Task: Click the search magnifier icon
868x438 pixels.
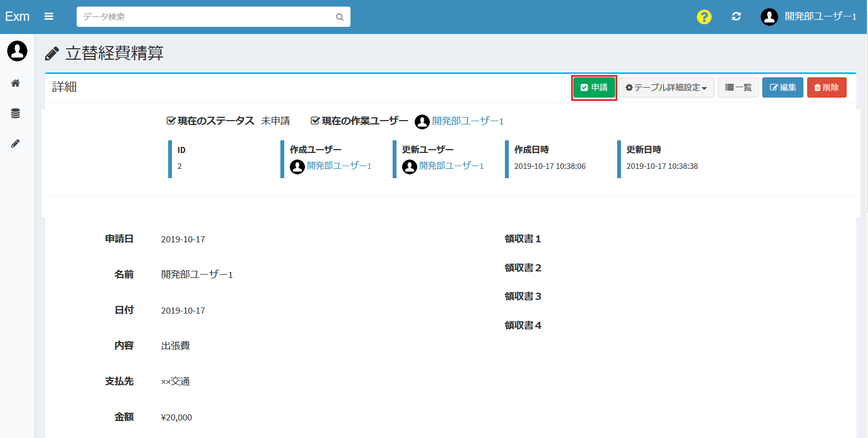Action: (340, 17)
